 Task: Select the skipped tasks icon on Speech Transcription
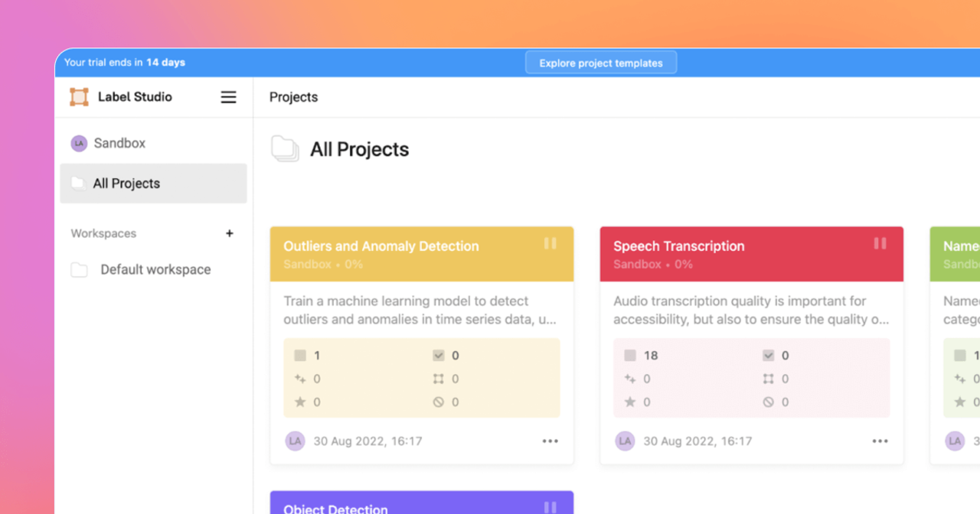pos(768,402)
